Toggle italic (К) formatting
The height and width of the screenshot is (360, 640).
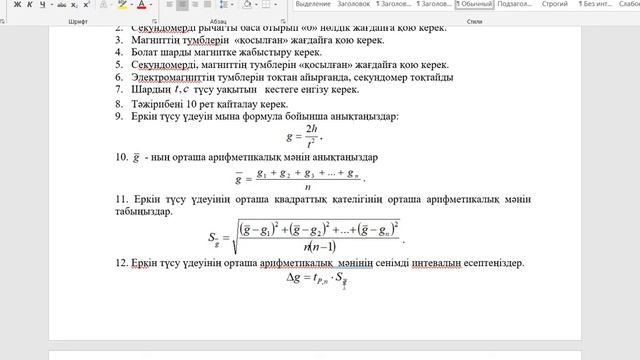tap(30, 5)
